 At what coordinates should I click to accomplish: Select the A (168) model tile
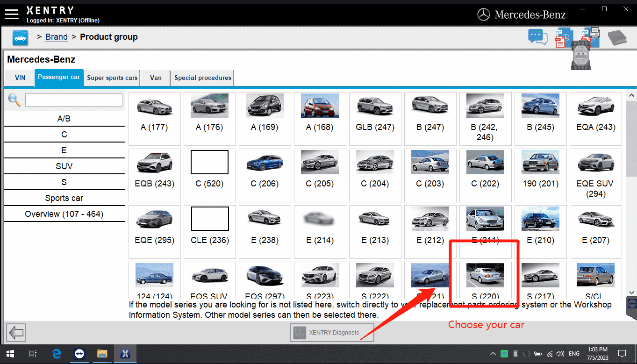pyautogui.click(x=320, y=119)
